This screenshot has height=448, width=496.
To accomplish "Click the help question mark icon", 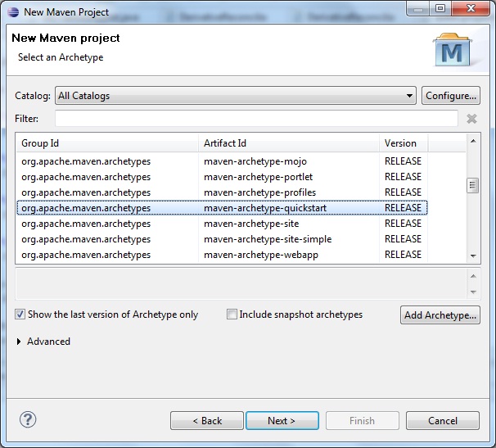I will pos(28,420).
